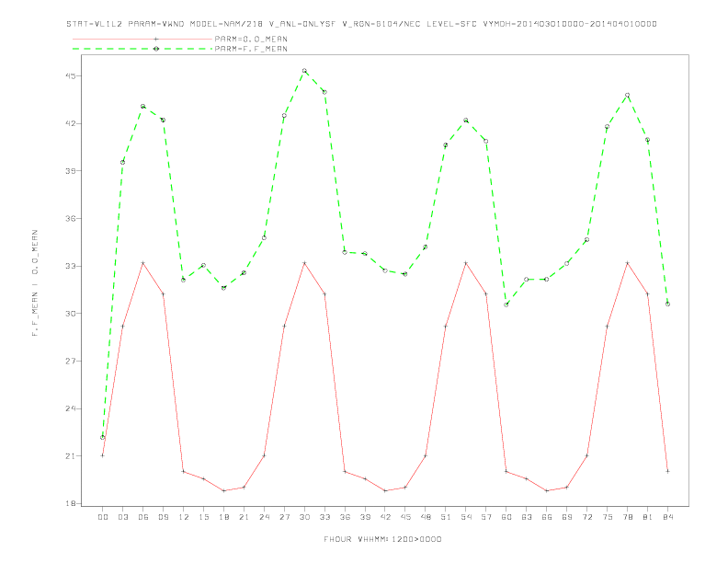Screen dimensions: 728x563
Task: Click x-axis tick label 60
Action: pos(506,517)
